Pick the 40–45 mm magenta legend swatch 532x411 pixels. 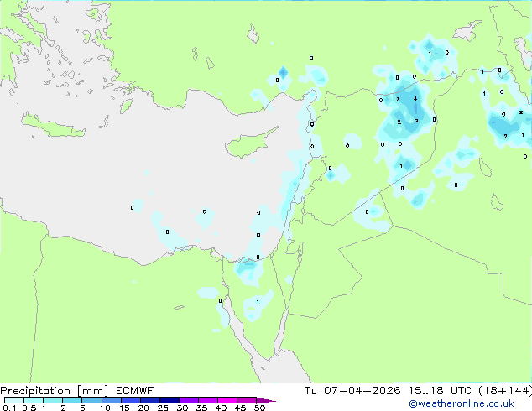pyautogui.click(x=227, y=400)
